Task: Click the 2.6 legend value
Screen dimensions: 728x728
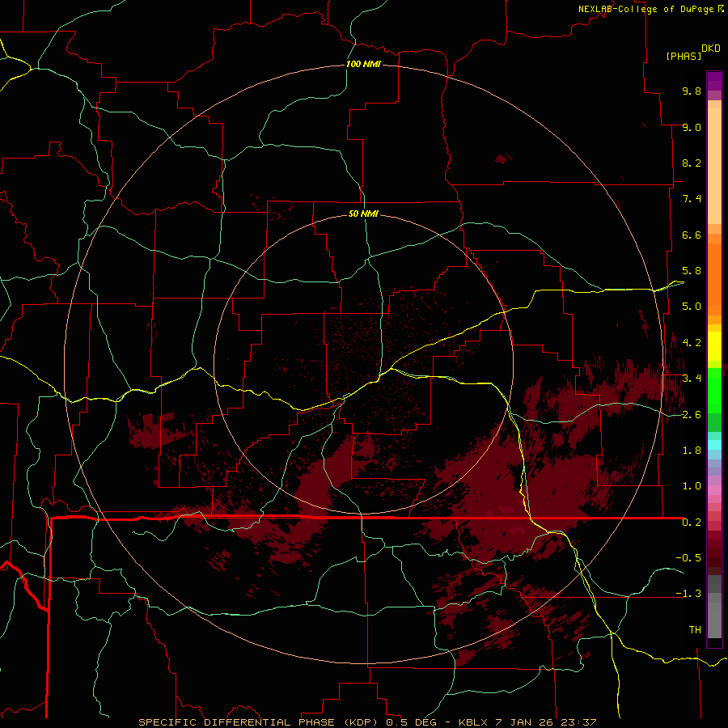Action: [x=692, y=415]
